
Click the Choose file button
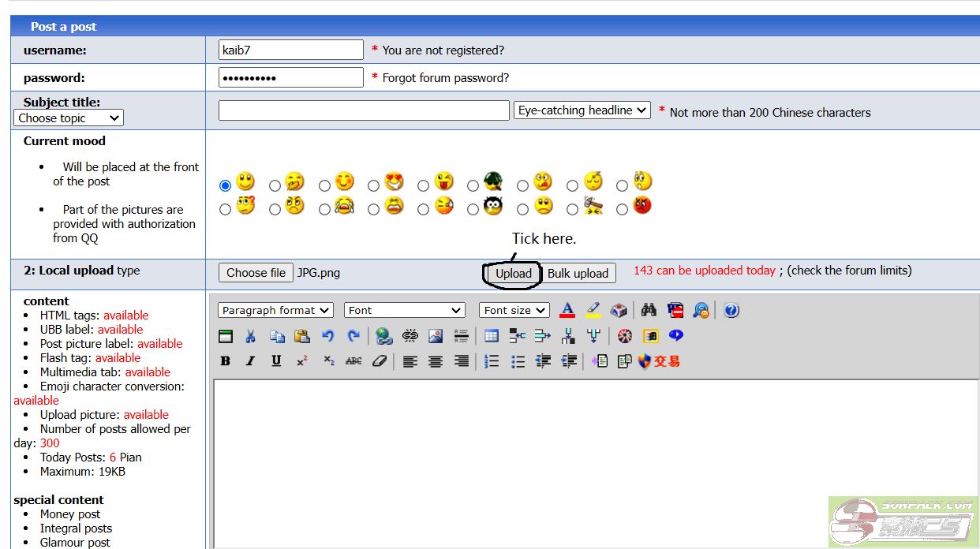pos(256,273)
